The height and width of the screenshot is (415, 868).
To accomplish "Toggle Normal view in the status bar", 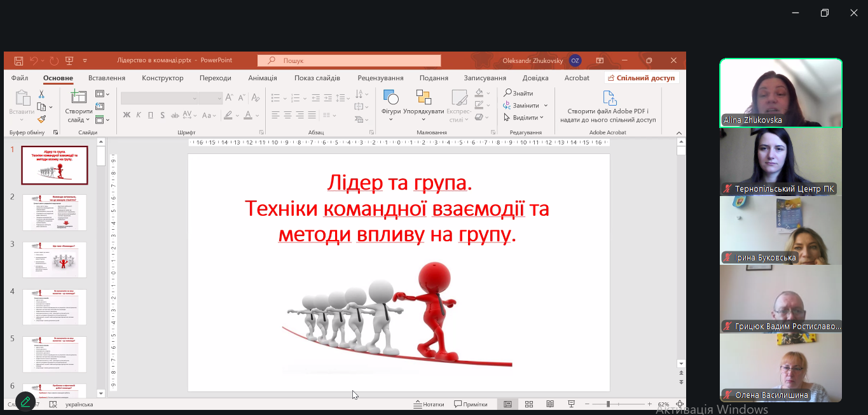I will 507,404.
